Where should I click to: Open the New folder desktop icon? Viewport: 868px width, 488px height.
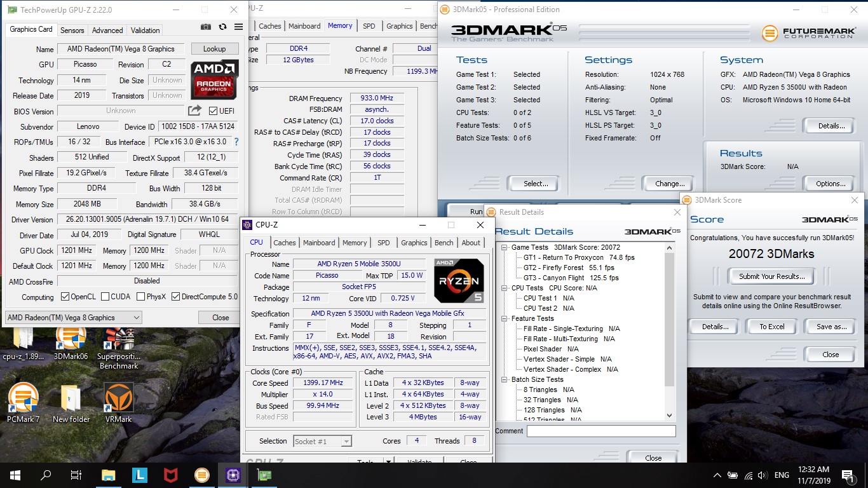(71, 403)
